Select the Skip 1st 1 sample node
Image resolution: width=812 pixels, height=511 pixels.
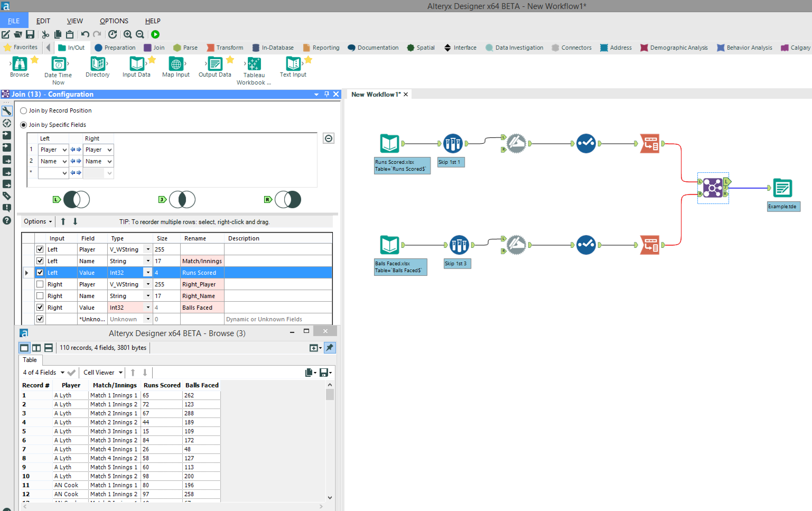pos(452,144)
